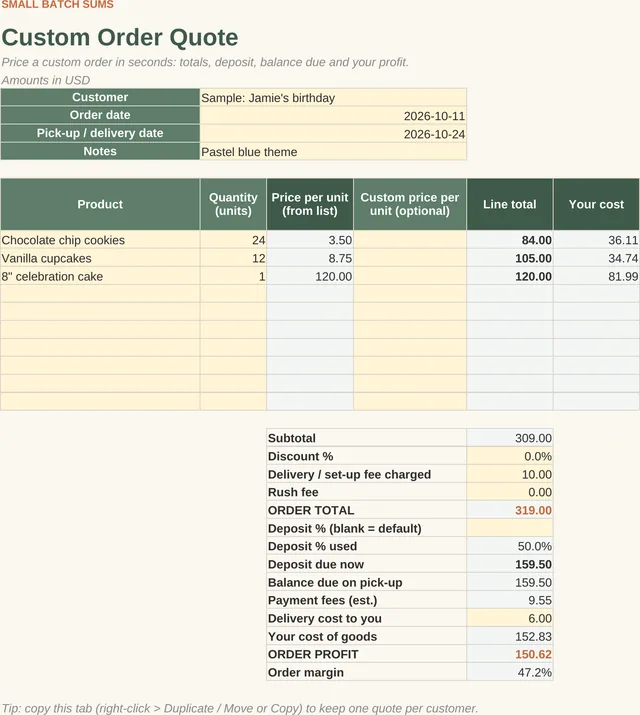Click "Custom price per unit (optional)" header

point(410,204)
